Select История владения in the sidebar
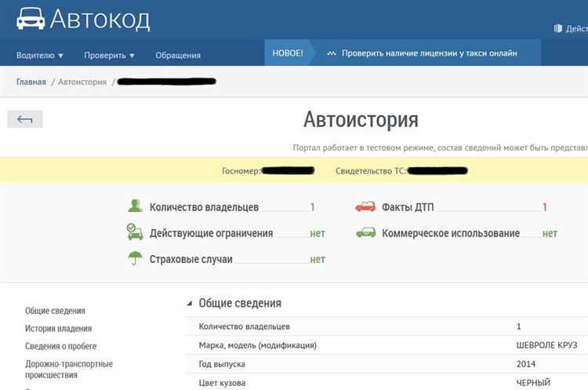588x390 pixels. pyautogui.click(x=59, y=329)
